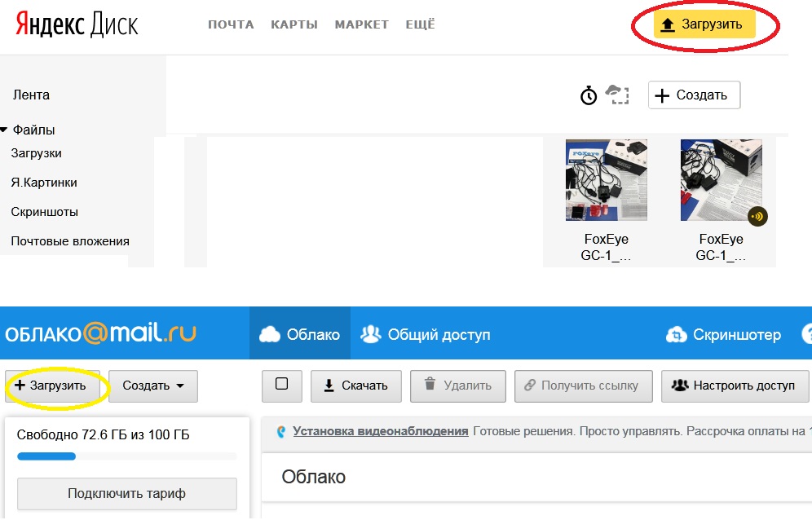This screenshot has height=520, width=812.
Task: Open the Установка видеонаблюдения ad link
Action: (x=380, y=431)
